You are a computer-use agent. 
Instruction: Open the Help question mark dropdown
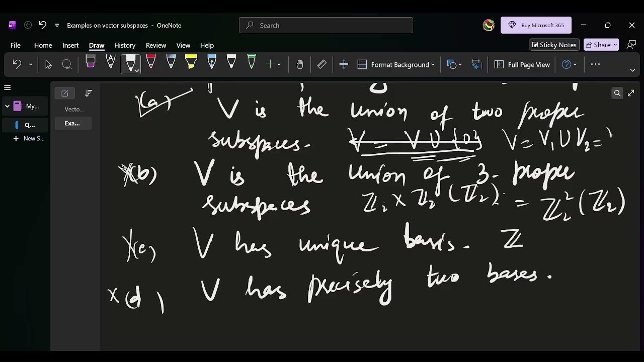coord(569,64)
